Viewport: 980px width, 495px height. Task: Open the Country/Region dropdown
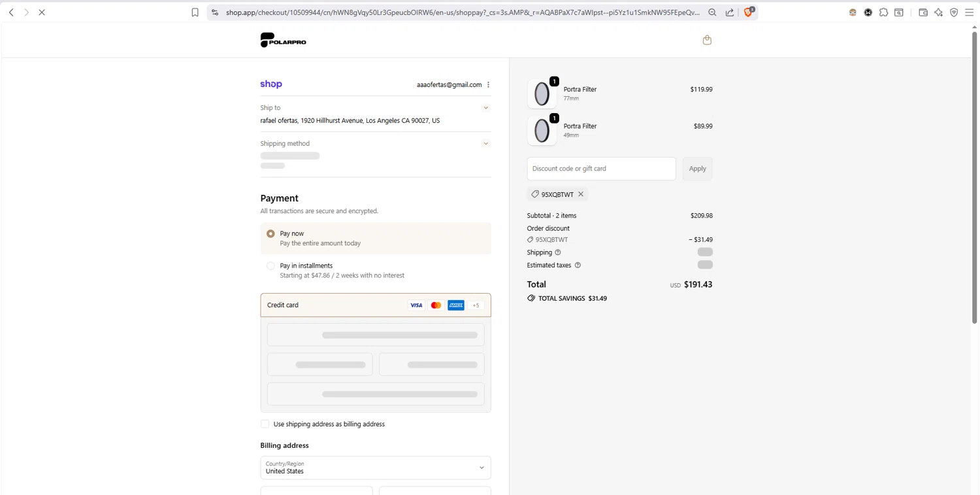point(376,468)
